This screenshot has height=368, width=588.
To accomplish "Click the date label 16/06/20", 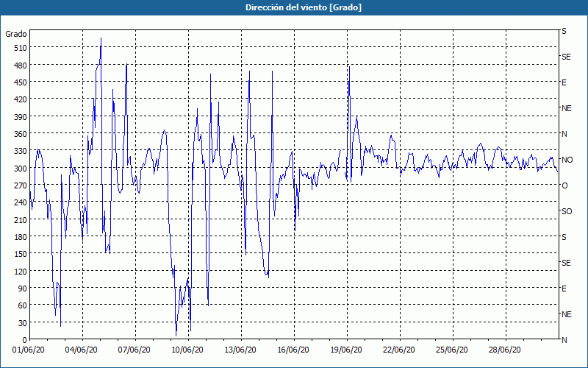I will click(x=293, y=350).
